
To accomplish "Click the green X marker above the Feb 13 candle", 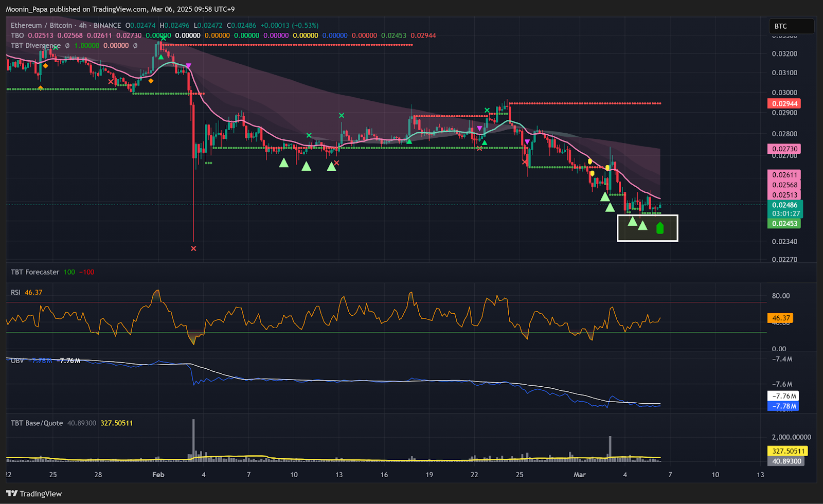I will [341, 115].
